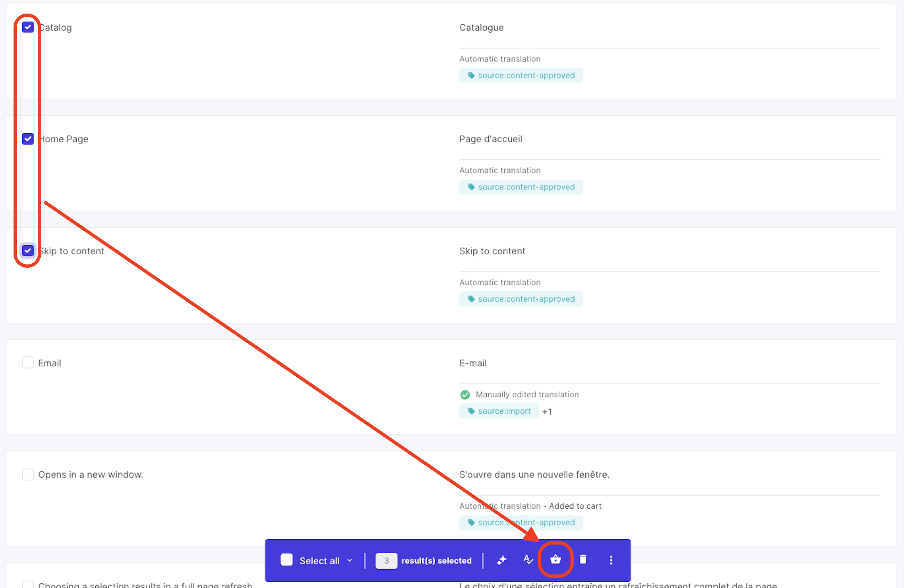The image size is (904, 588).
Task: Check the Opens in a new window checkbox
Action: [x=28, y=474]
